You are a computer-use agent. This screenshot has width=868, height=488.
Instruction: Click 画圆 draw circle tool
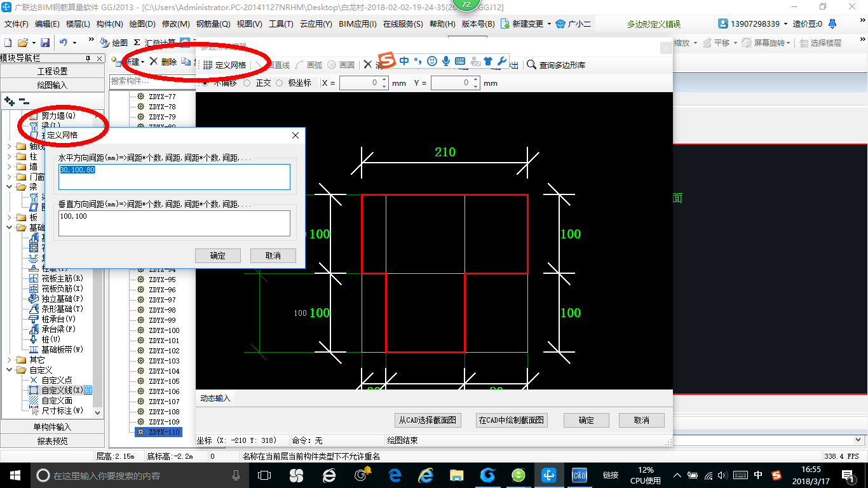[x=341, y=65]
